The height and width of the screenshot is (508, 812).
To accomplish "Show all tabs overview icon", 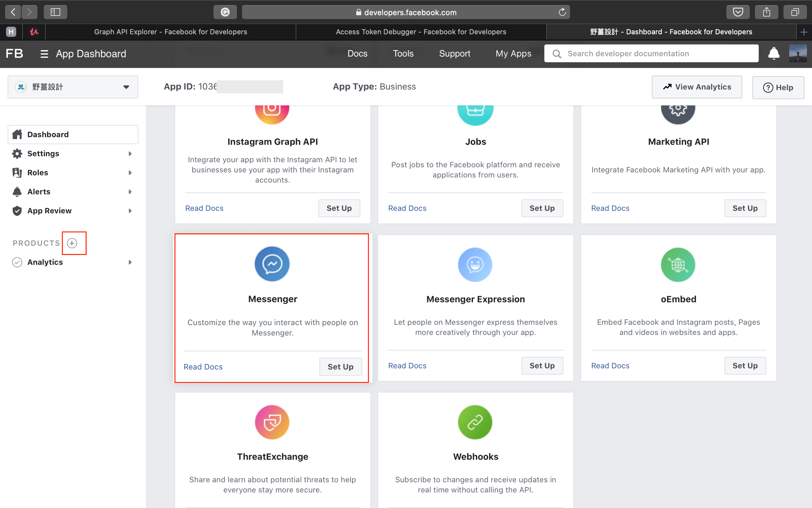I will coord(795,12).
